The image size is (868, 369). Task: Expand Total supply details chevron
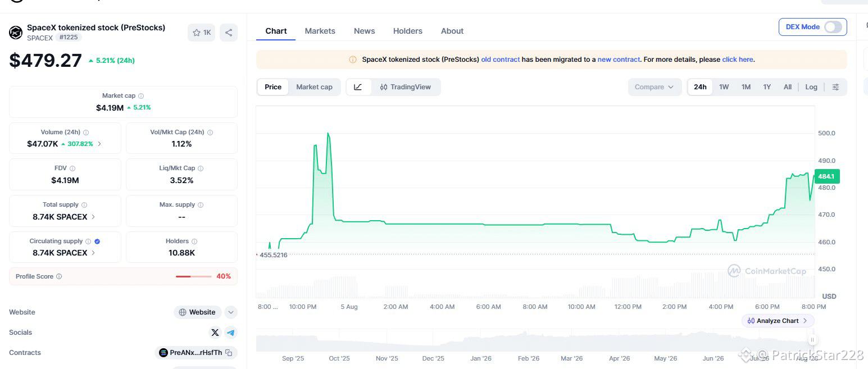tap(93, 217)
